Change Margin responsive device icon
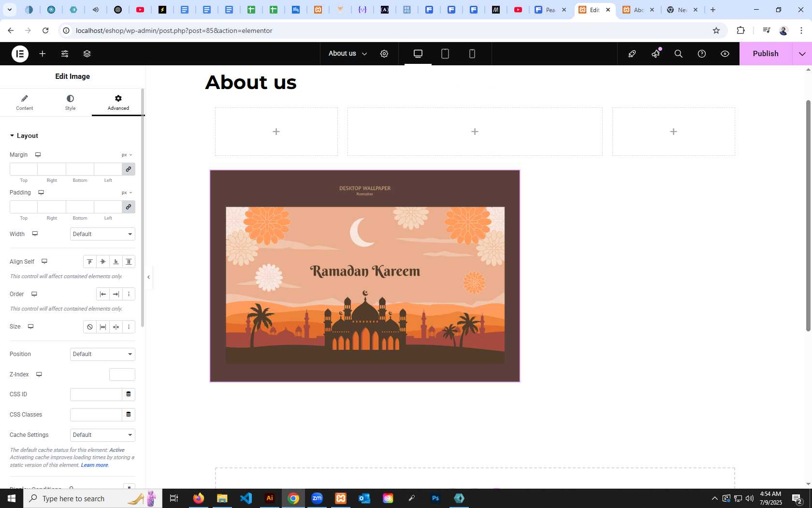This screenshot has width=812, height=508. 38,155
